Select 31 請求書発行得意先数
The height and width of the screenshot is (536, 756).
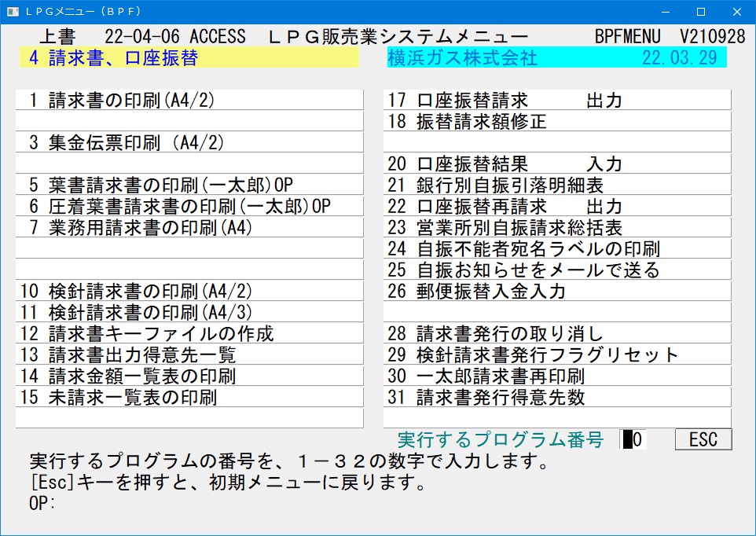tap(557, 397)
